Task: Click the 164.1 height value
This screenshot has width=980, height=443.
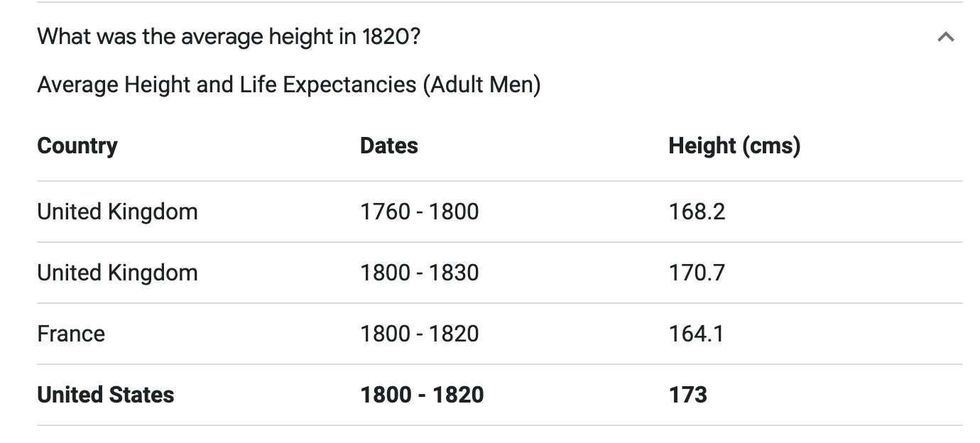Action: click(696, 334)
